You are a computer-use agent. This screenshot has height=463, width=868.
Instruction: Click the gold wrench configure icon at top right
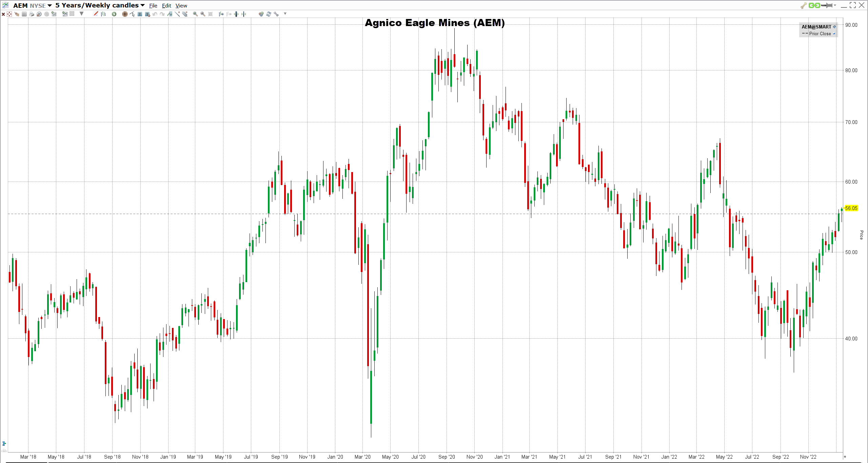(804, 5)
